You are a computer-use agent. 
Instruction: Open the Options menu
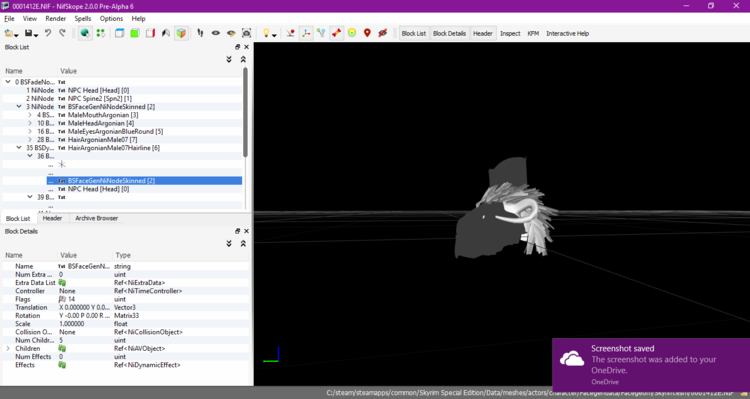click(111, 18)
